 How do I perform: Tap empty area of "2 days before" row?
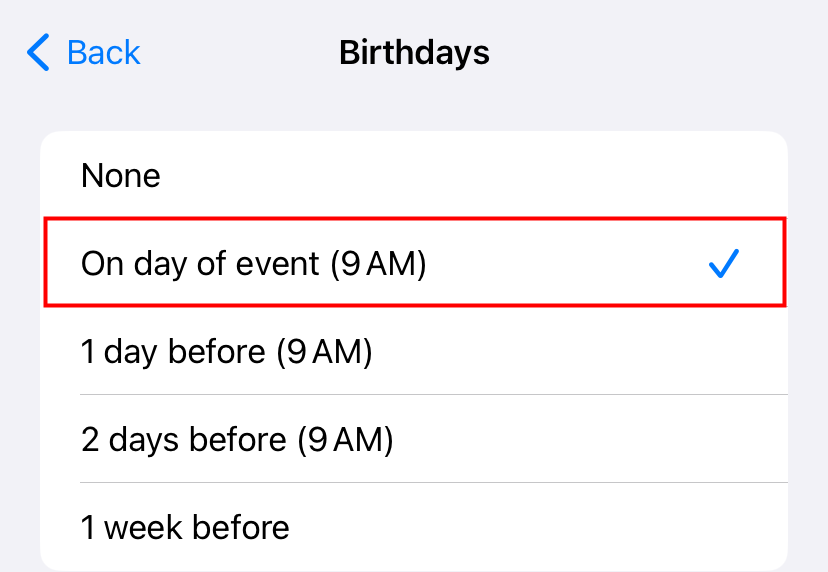[x=600, y=440]
